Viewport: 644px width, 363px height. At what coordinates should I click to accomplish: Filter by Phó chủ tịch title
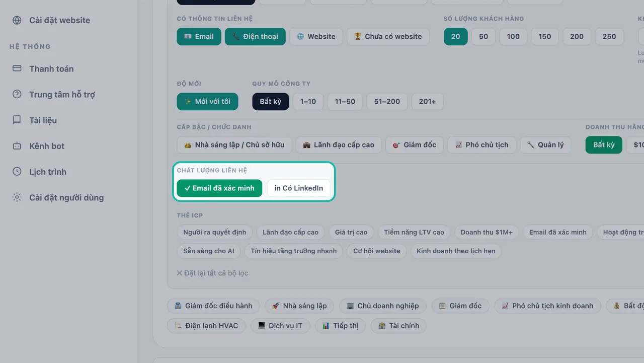point(481,144)
